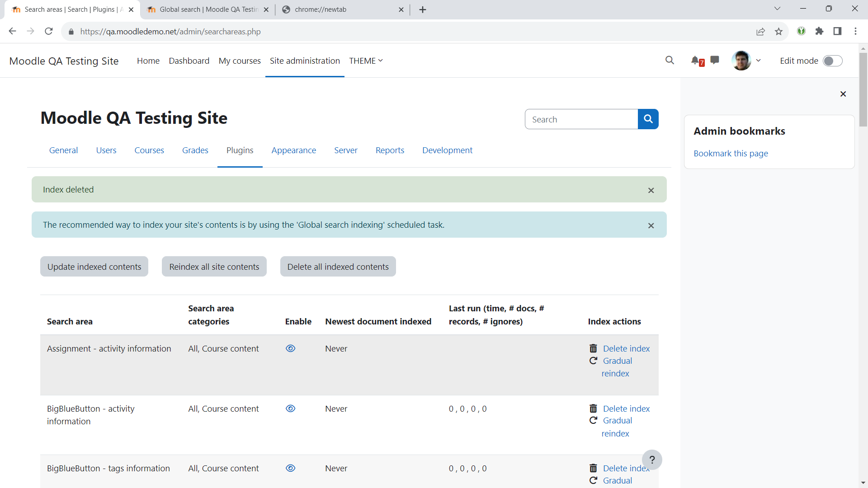Click Gradual reindex for Assignment activity
The image size is (868, 488).
[617, 367]
